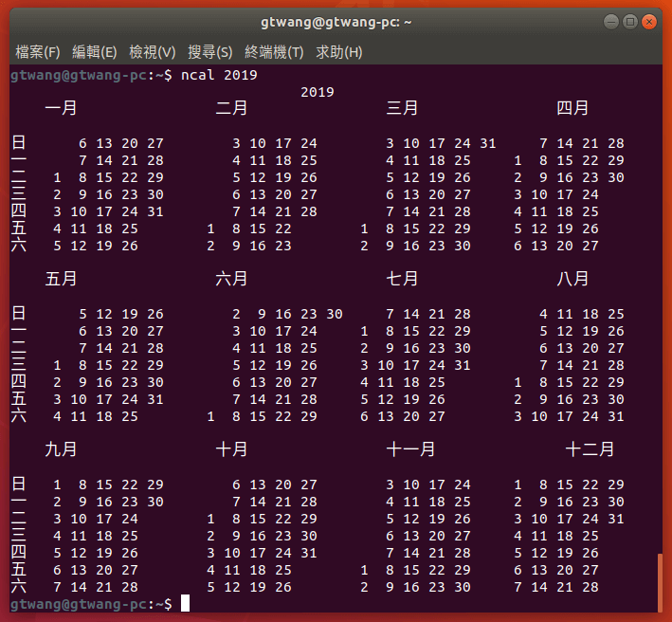The width and height of the screenshot is (672, 622).
Task: Open the 終端機(T) menu
Action: pyautogui.click(x=274, y=52)
